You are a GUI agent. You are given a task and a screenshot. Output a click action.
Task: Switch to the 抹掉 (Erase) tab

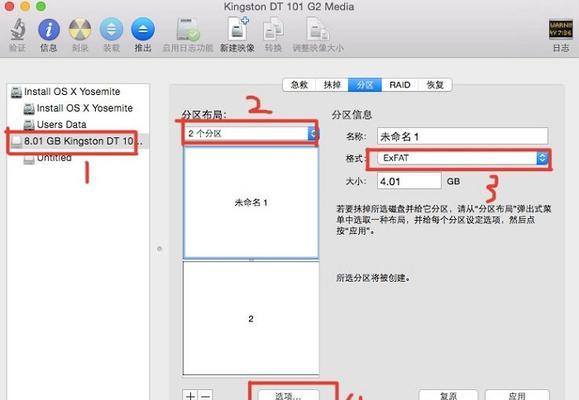point(332,85)
